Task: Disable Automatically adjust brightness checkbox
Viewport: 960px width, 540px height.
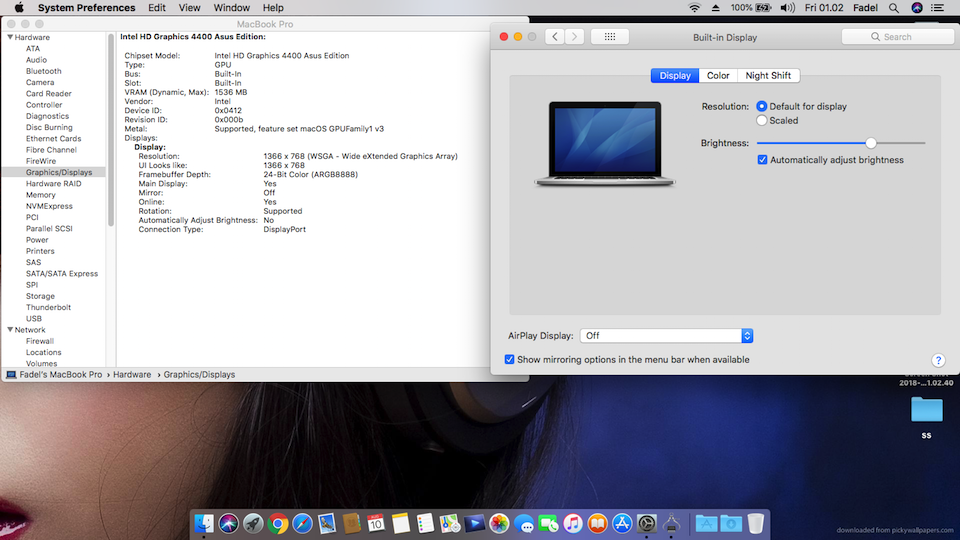Action: point(763,160)
